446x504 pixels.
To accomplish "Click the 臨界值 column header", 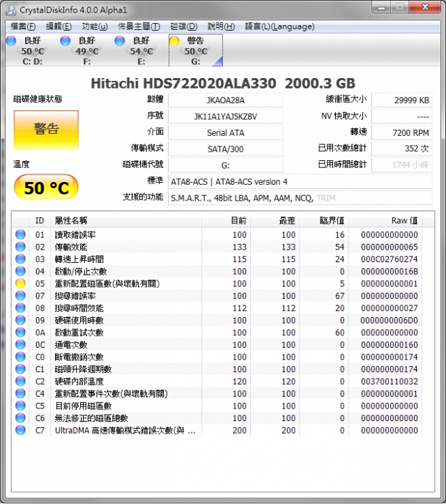I will point(324,220).
